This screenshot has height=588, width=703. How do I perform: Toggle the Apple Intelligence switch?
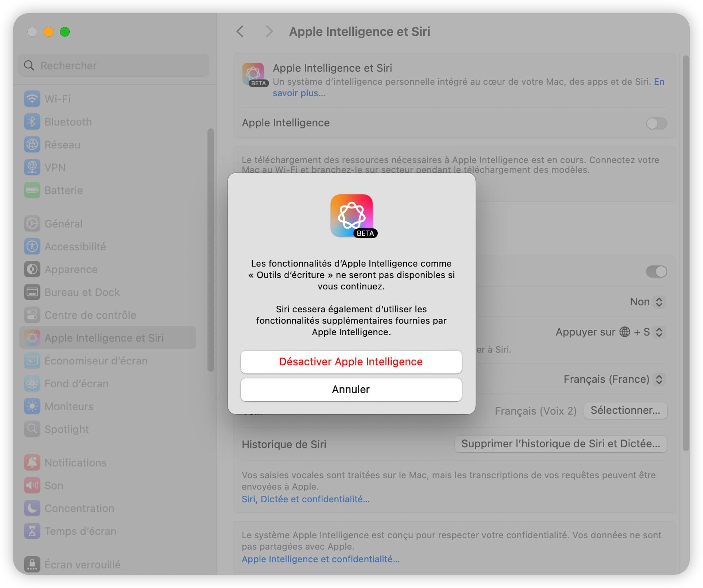[656, 123]
